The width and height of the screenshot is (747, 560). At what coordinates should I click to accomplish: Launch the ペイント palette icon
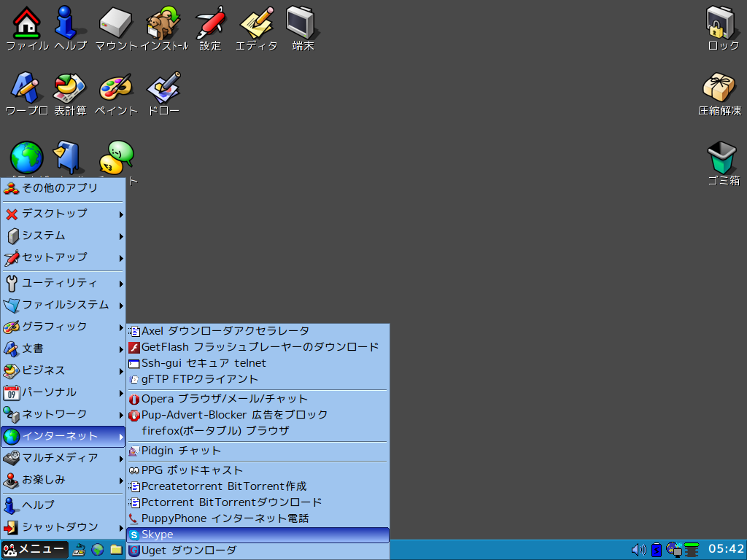point(116,87)
